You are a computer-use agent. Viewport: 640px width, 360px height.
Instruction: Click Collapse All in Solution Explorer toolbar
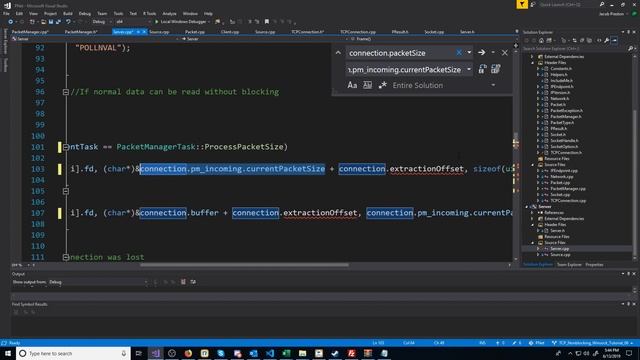click(x=582, y=40)
